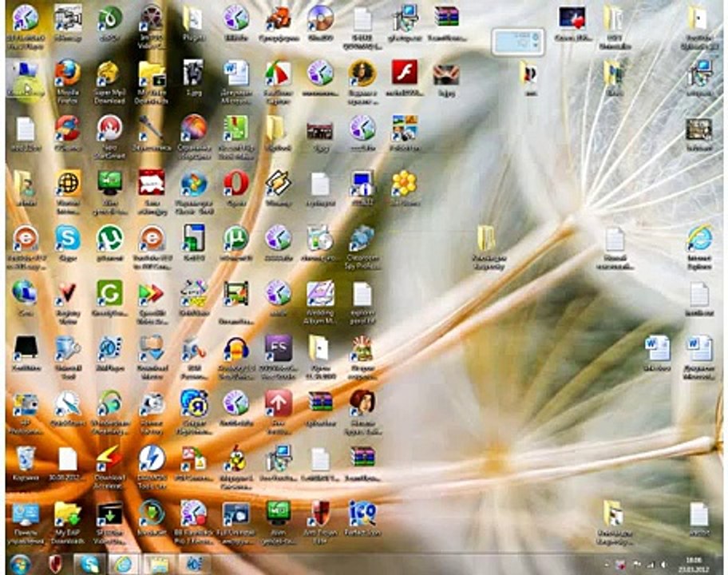Open the Action Center flag icon
The height and width of the screenshot is (575, 728).
tap(637, 565)
